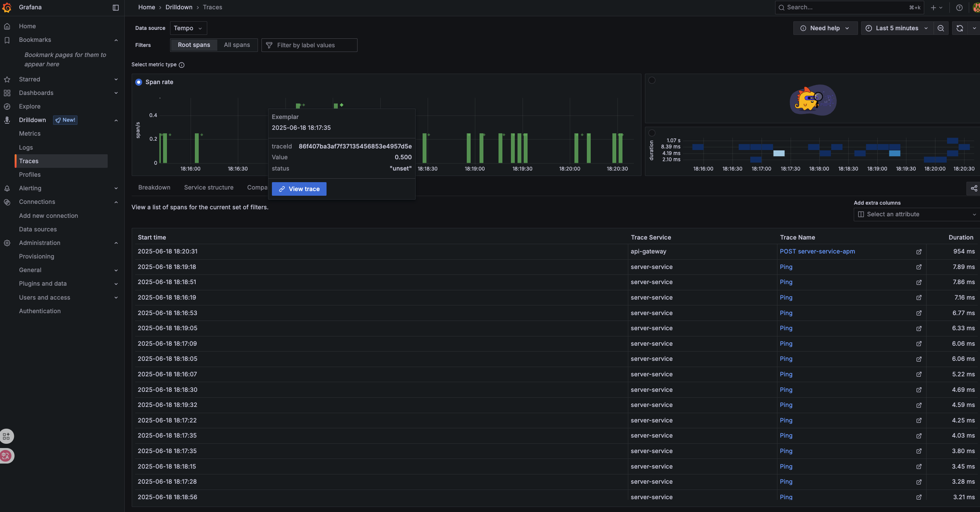Screen dimensions: 980x512
Task: Open the Select an attribute dropdown
Action: coord(916,214)
